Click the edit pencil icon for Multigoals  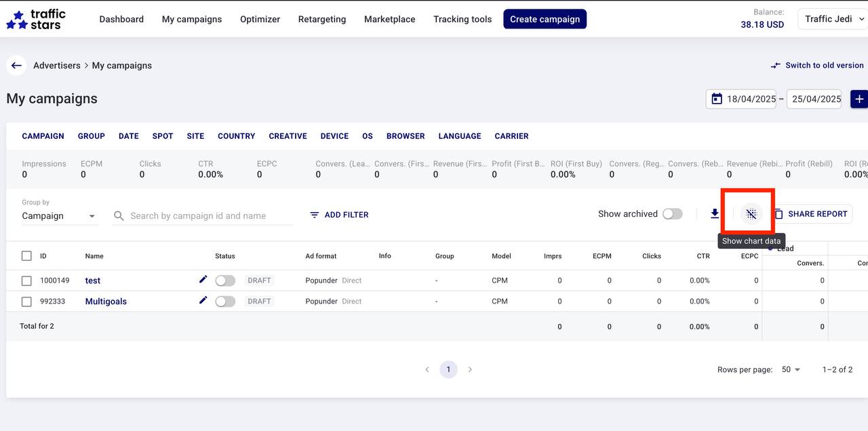point(203,300)
